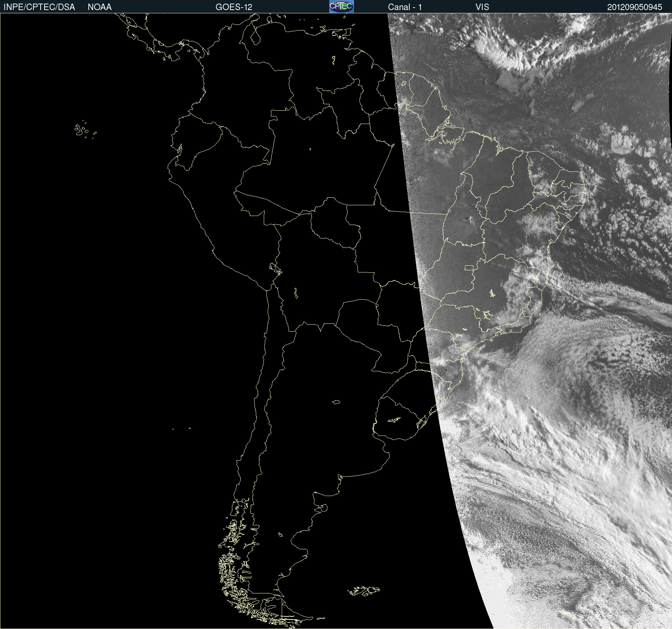Click the Canal - 1 label
This screenshot has width=672, height=629.
pyautogui.click(x=405, y=7)
